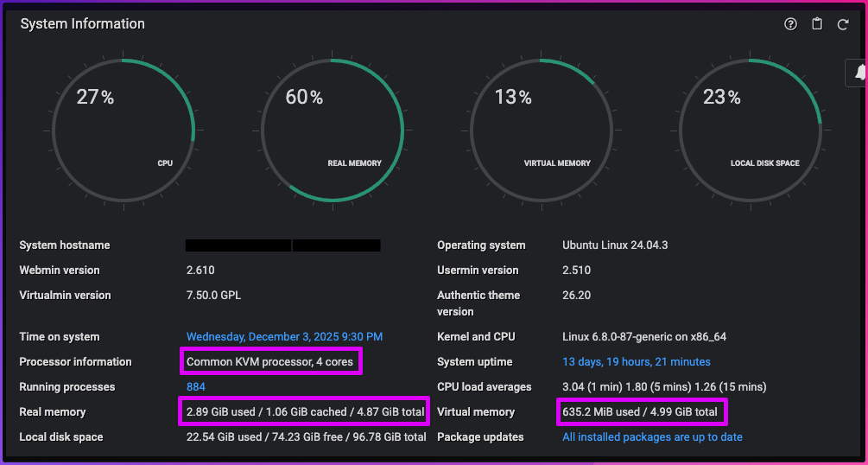The width and height of the screenshot is (868, 465).
Task: Click the CPU load averages value
Action: pyautogui.click(x=664, y=387)
